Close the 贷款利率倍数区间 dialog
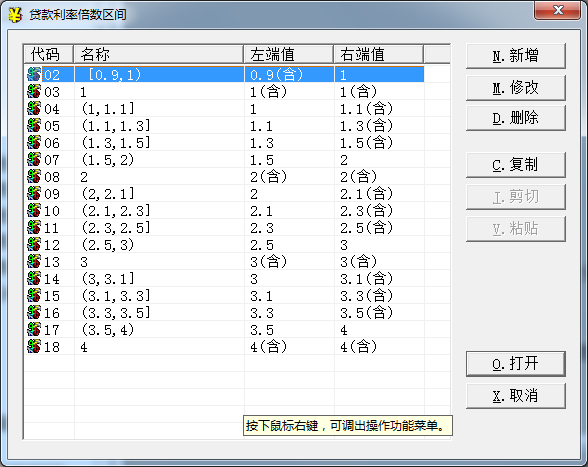This screenshot has width=588, height=467. point(558,10)
